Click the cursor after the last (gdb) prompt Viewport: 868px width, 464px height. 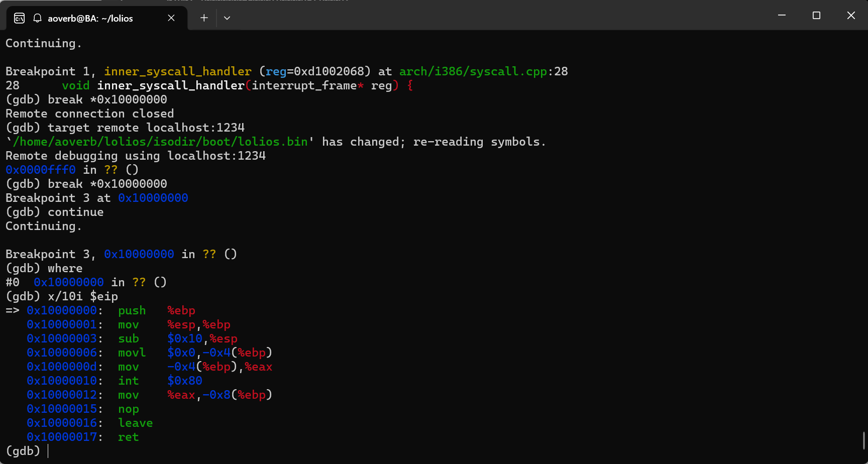click(x=49, y=451)
